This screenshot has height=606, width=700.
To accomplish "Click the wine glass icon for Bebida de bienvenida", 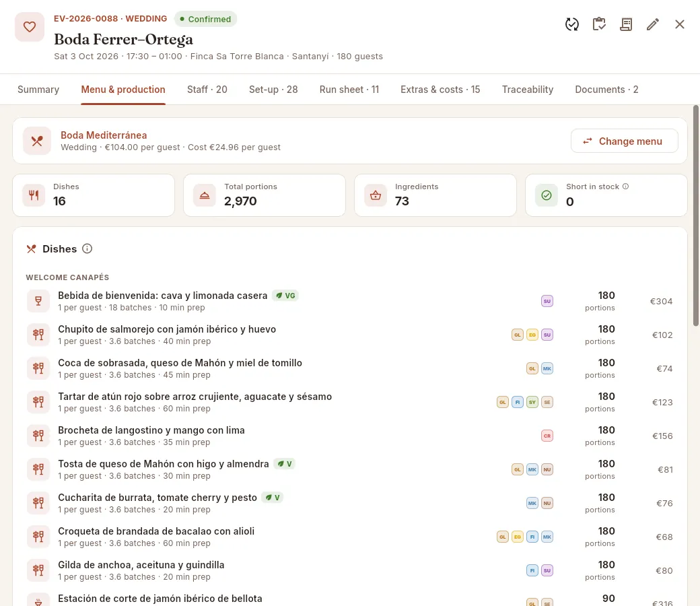I will 38,301.
